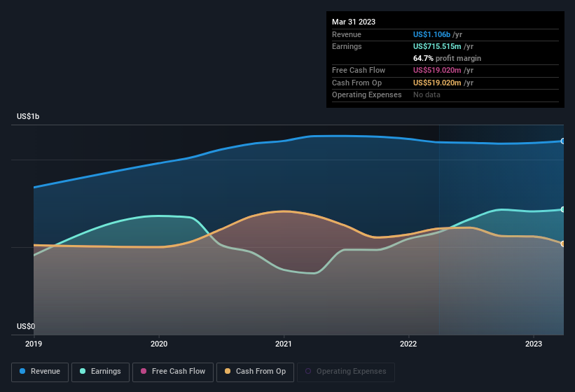The width and height of the screenshot is (575, 392).
Task: Click the 2020 x-axis label
Action: [x=159, y=344]
